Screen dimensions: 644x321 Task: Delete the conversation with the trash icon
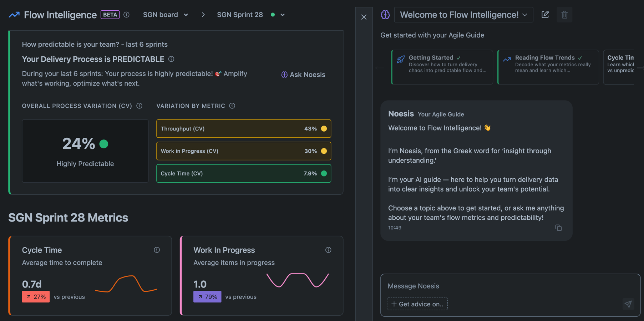(564, 15)
